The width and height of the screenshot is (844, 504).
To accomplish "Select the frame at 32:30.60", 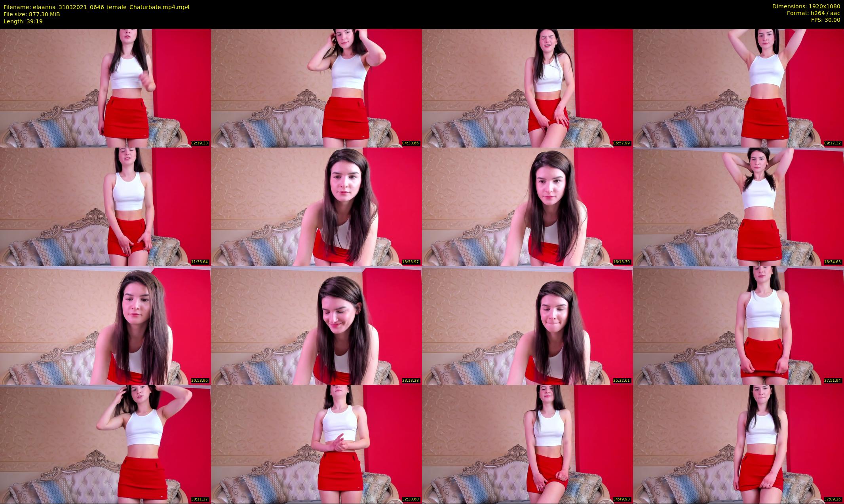I will click(316, 444).
